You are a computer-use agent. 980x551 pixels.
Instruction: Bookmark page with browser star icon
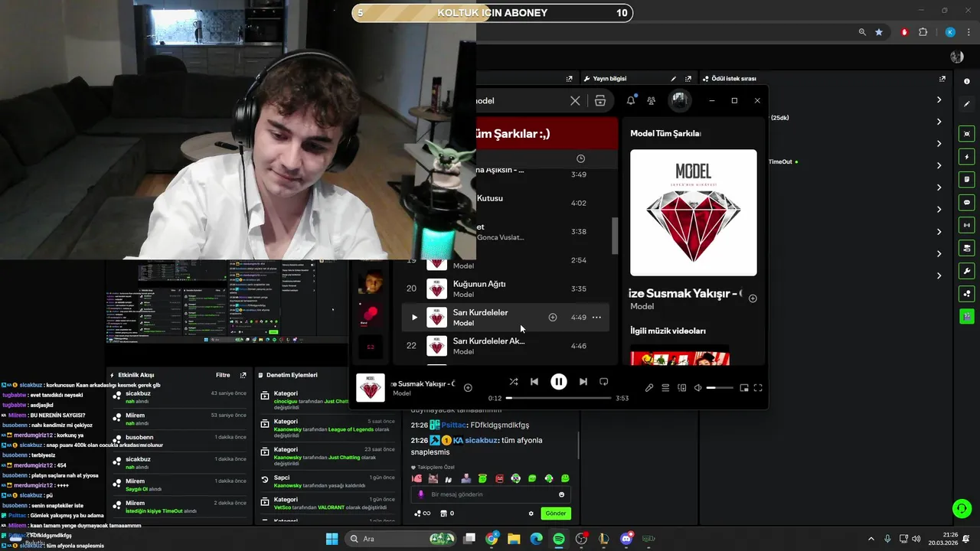point(879,32)
